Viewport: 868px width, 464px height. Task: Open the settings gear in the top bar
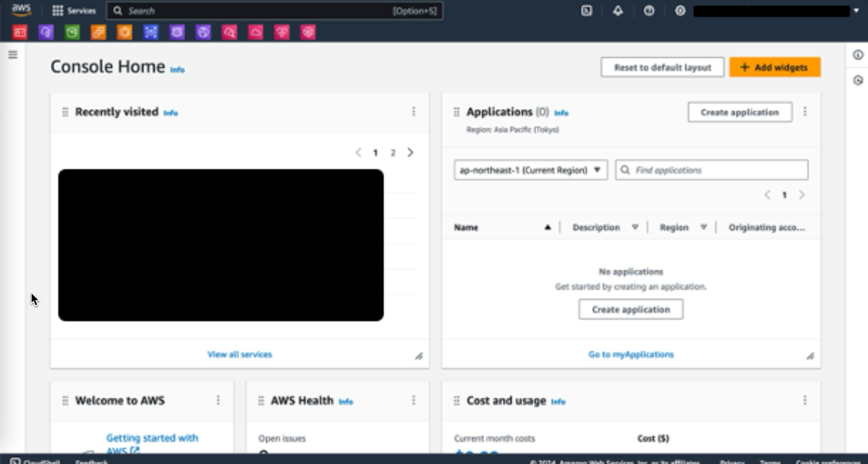[680, 11]
